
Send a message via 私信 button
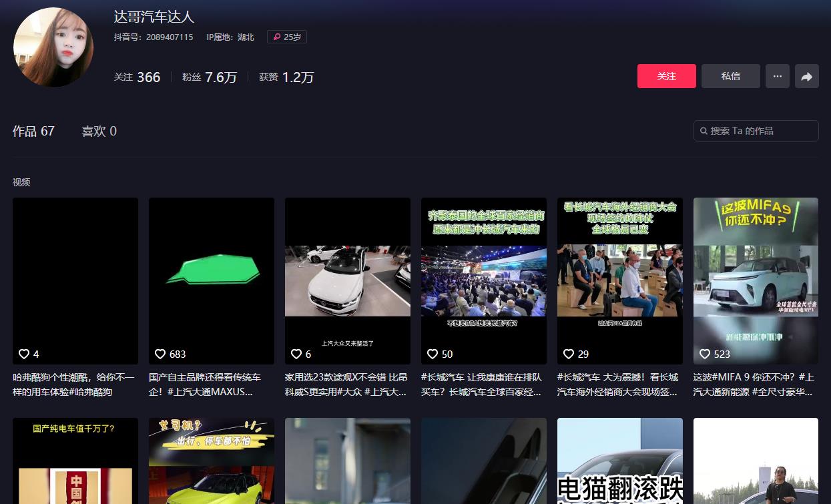click(x=731, y=77)
